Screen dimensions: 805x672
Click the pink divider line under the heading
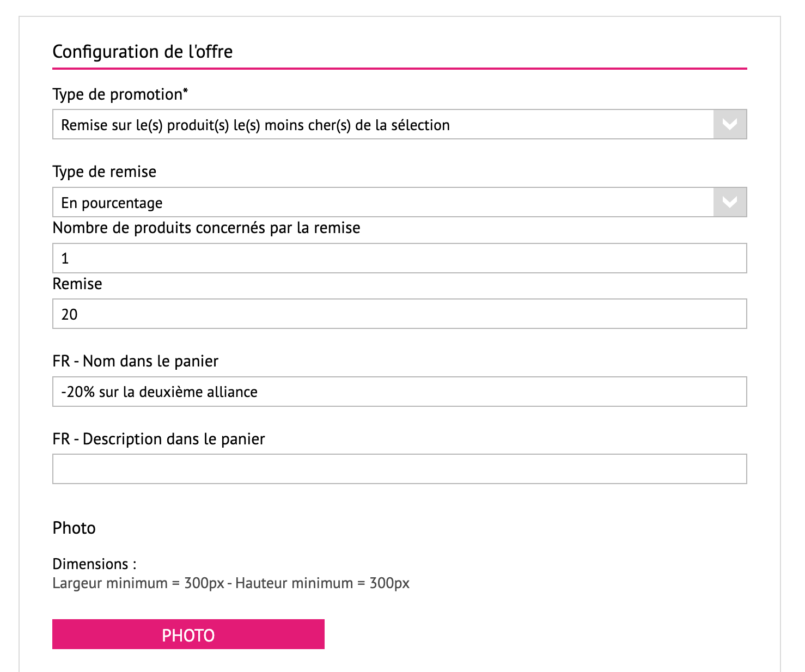399,69
